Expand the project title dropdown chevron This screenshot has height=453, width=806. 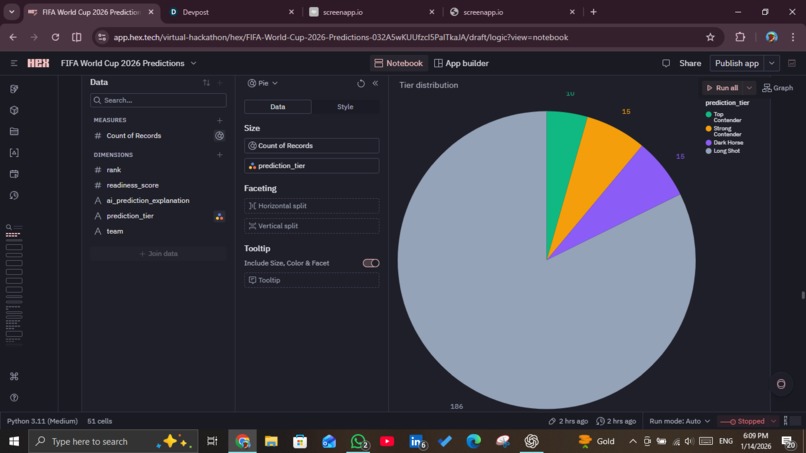(x=193, y=63)
